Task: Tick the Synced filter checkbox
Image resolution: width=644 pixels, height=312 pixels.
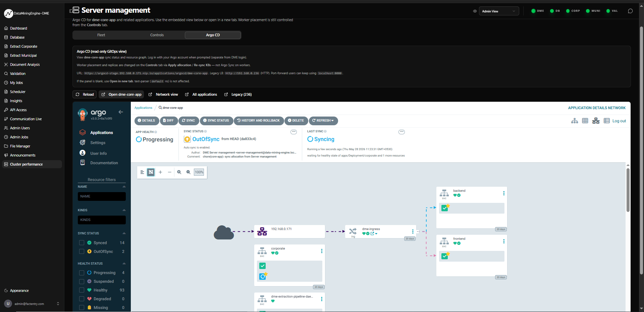Action: (82, 243)
